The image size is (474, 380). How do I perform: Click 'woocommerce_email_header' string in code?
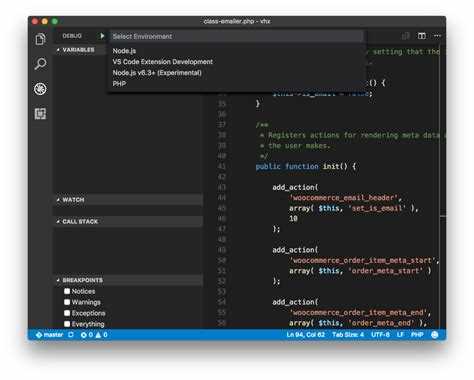coord(343,198)
